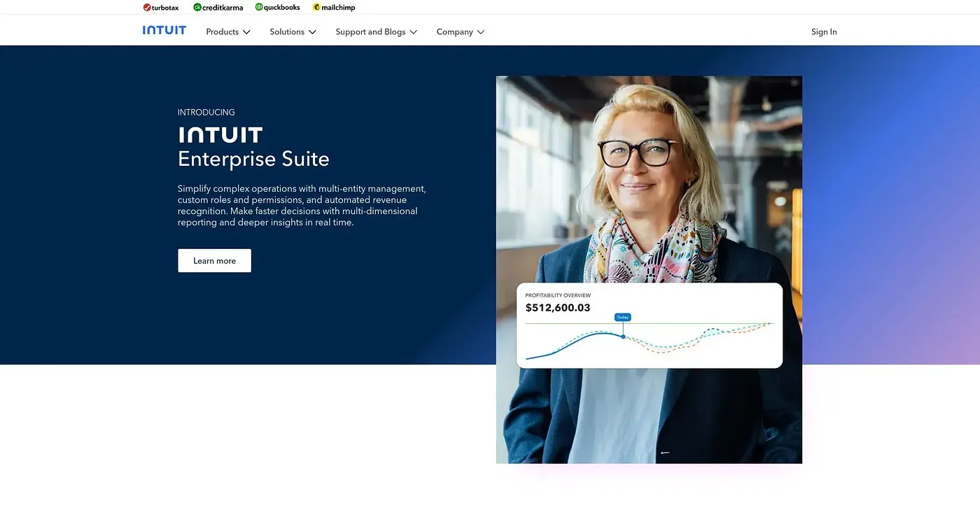The image size is (980, 510).
Task: Click the Sign In link
Action: [824, 31]
